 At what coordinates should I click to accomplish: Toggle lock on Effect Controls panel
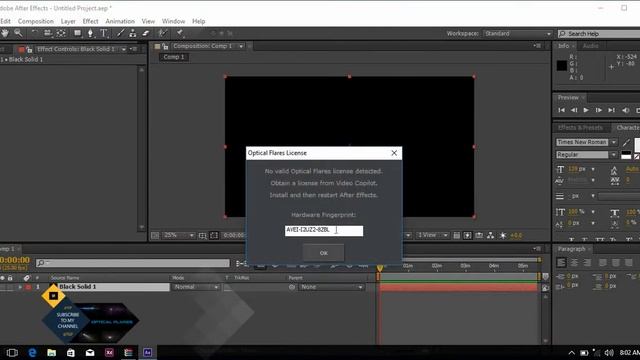pyautogui.click(x=29, y=49)
